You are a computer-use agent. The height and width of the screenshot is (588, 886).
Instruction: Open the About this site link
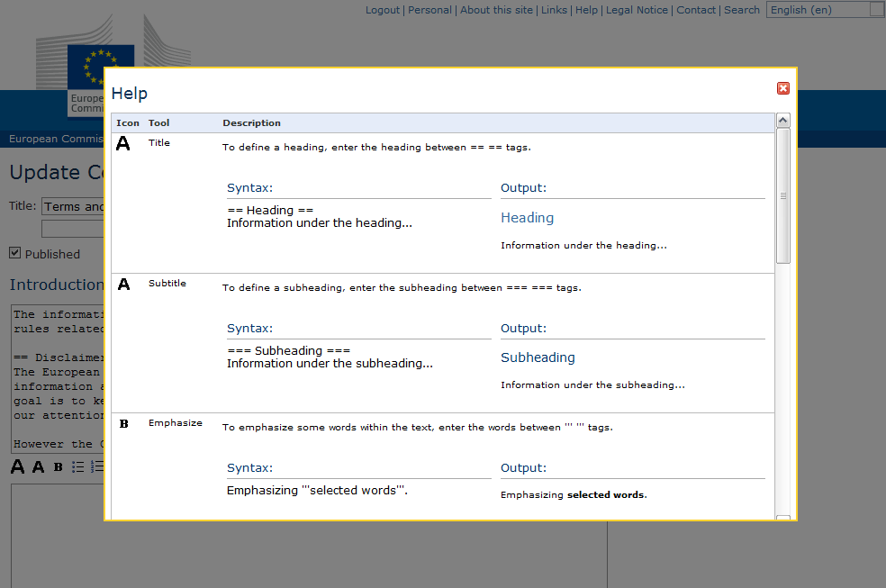(496, 10)
